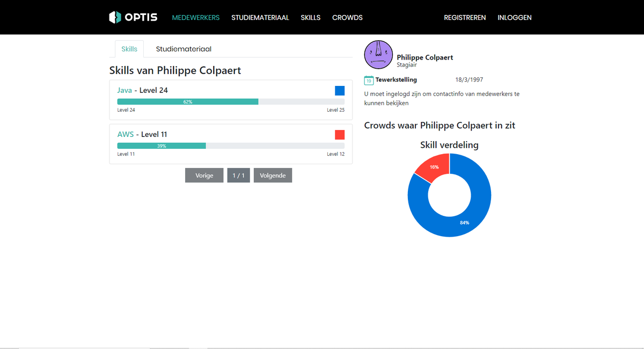Click the 1 / 1 page indicator
Image resolution: width=644 pixels, height=349 pixels.
coord(238,176)
